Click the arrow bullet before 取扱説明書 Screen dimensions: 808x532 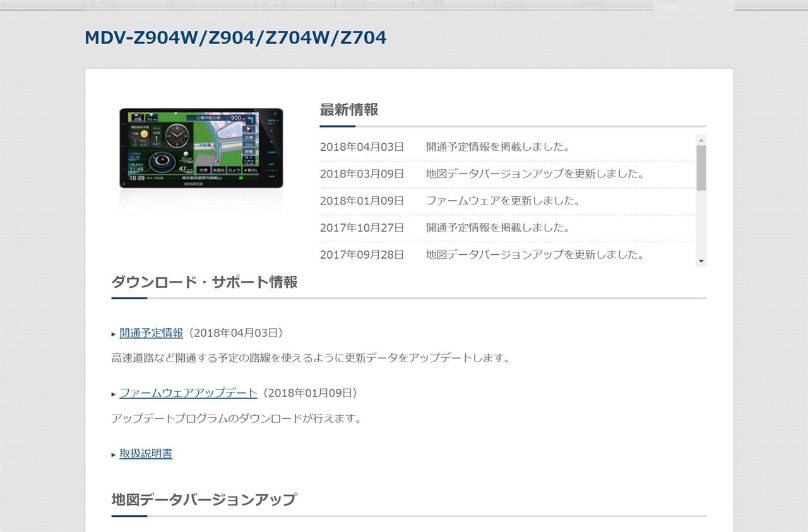[114, 454]
